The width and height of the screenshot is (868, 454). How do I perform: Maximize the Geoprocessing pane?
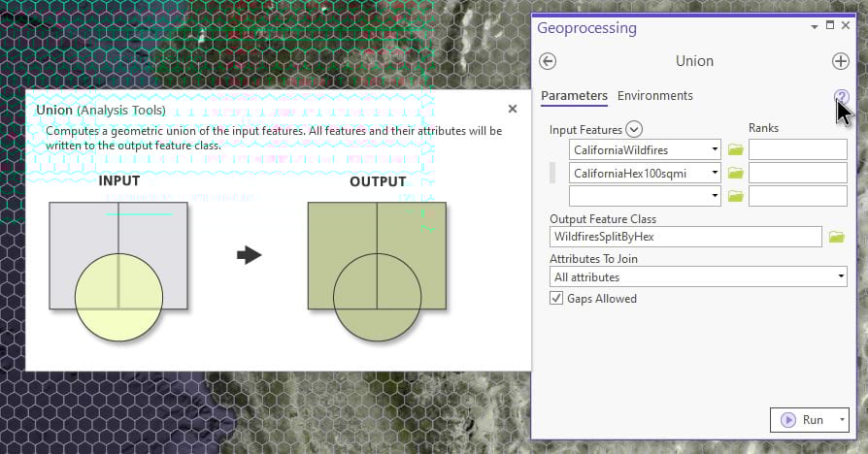point(830,25)
